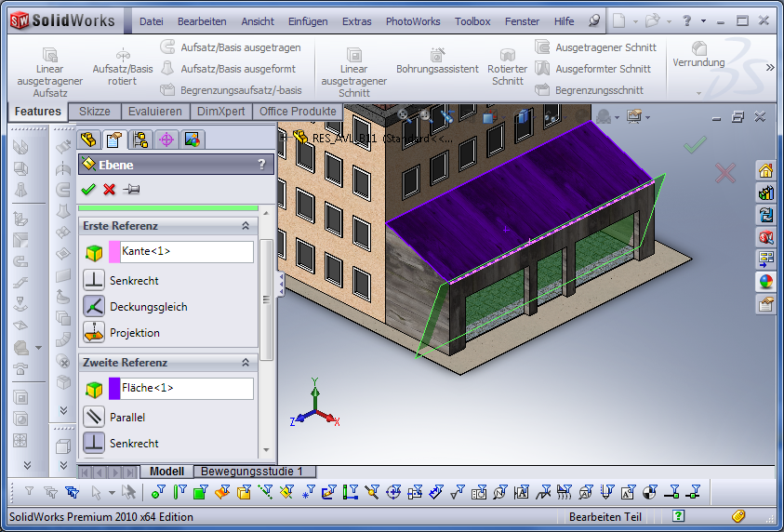784x532 pixels.
Task: Click the green checkmark to accept Ebene
Action: tap(88, 189)
